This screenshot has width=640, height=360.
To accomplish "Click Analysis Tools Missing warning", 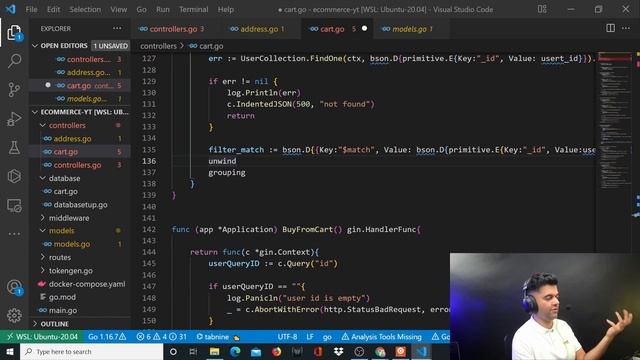I will pyautogui.click(x=381, y=337).
